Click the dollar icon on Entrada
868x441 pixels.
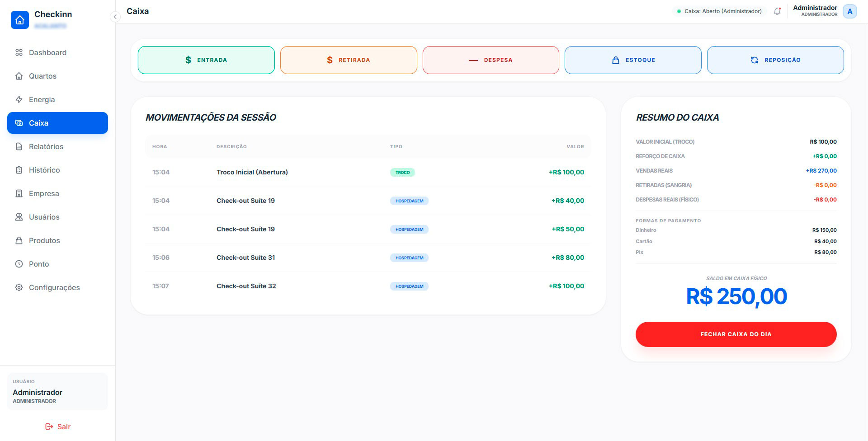pos(189,60)
